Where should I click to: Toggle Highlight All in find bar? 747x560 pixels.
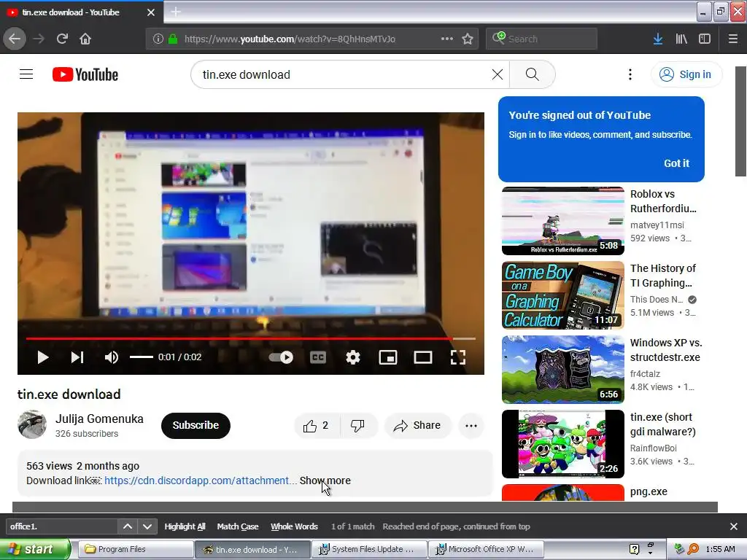click(x=185, y=526)
